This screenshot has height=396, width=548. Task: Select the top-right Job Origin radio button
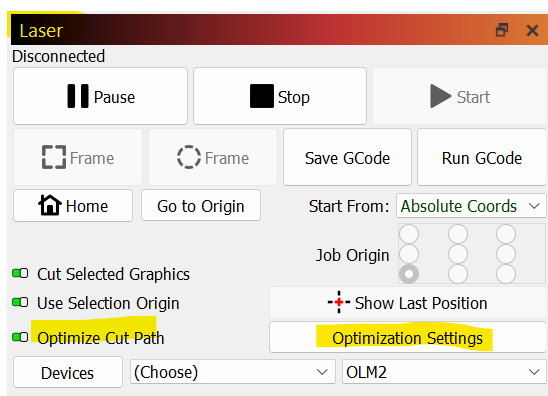[506, 233]
